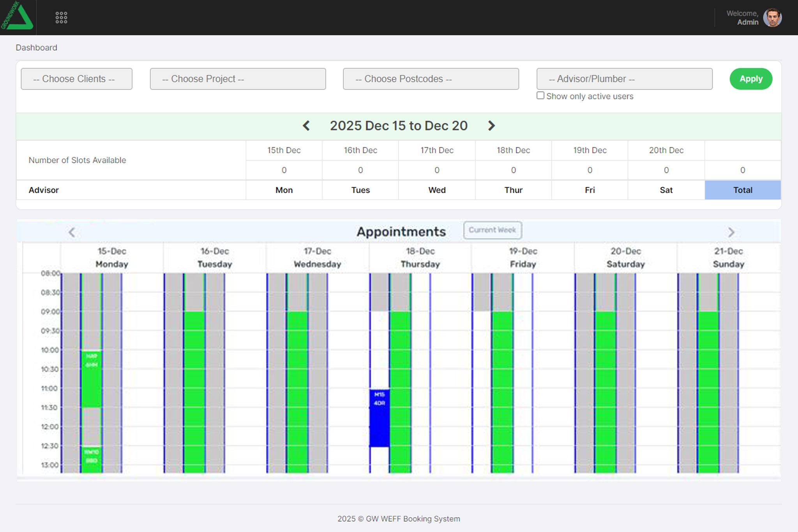The width and height of the screenshot is (798, 532).
Task: Open the apps grid menu icon
Action: tap(61, 18)
